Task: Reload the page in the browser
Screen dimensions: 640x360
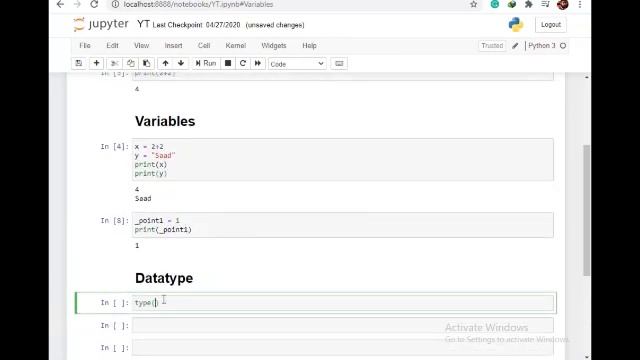Action: [x=94, y=4]
